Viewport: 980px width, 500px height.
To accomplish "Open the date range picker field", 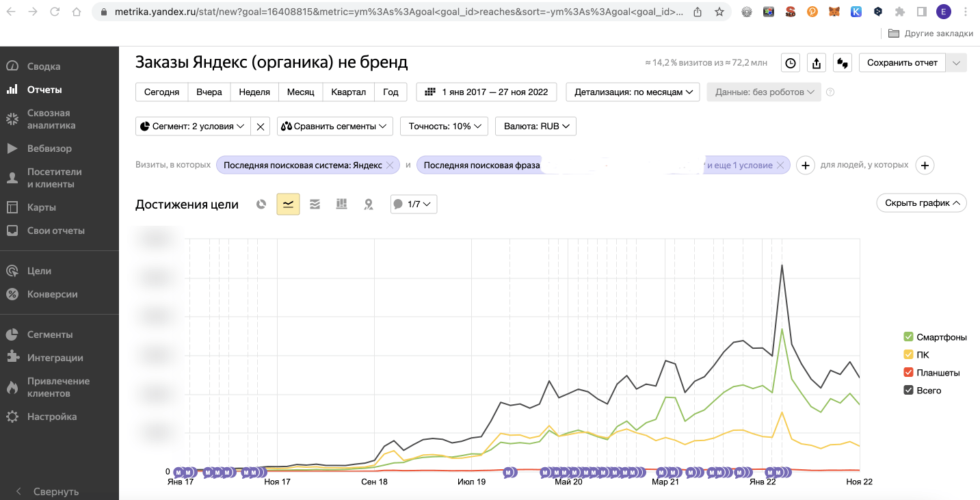I will tap(486, 92).
